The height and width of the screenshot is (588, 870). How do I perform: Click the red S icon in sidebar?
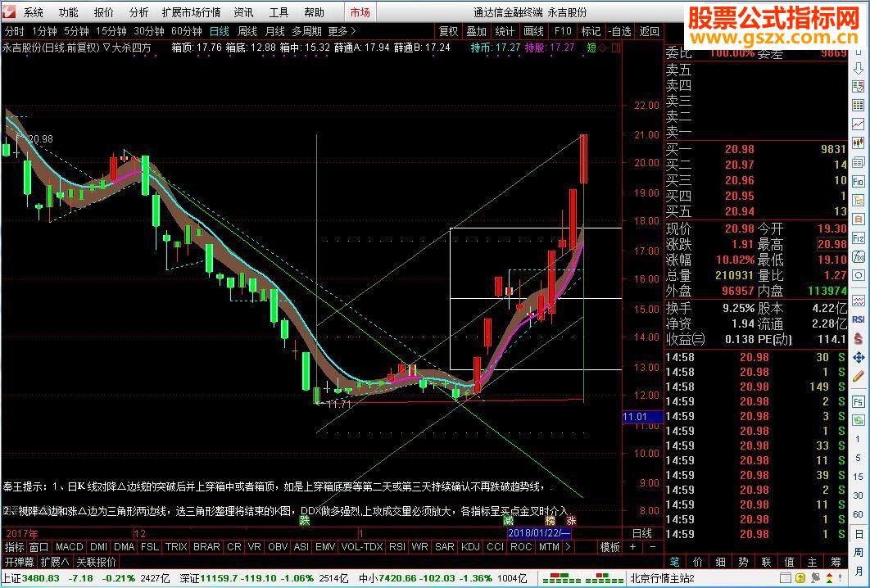click(x=859, y=339)
